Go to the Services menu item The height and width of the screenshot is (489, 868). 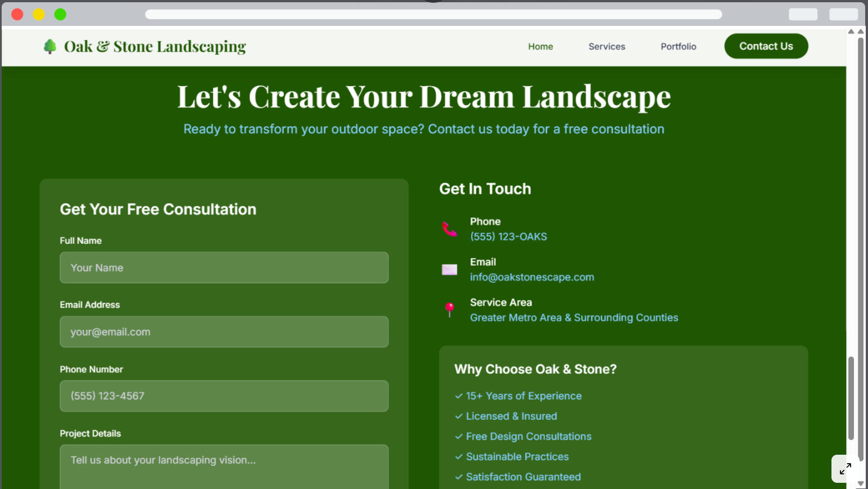point(607,47)
